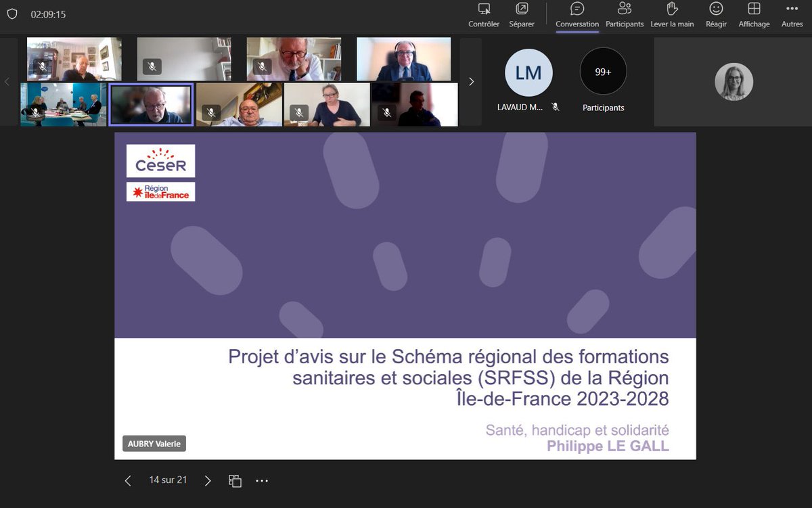This screenshot has width=812, height=508.
Task: Open more slide options ellipsis
Action: (262, 481)
